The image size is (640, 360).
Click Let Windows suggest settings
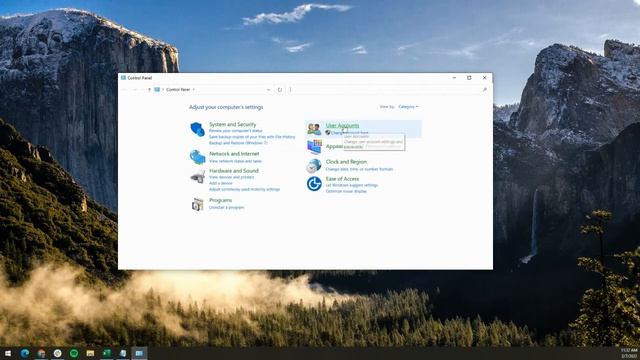pyautogui.click(x=352, y=185)
